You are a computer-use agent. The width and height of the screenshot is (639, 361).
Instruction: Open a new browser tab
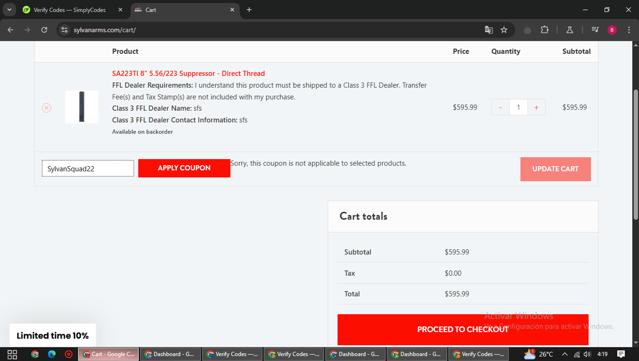click(249, 10)
